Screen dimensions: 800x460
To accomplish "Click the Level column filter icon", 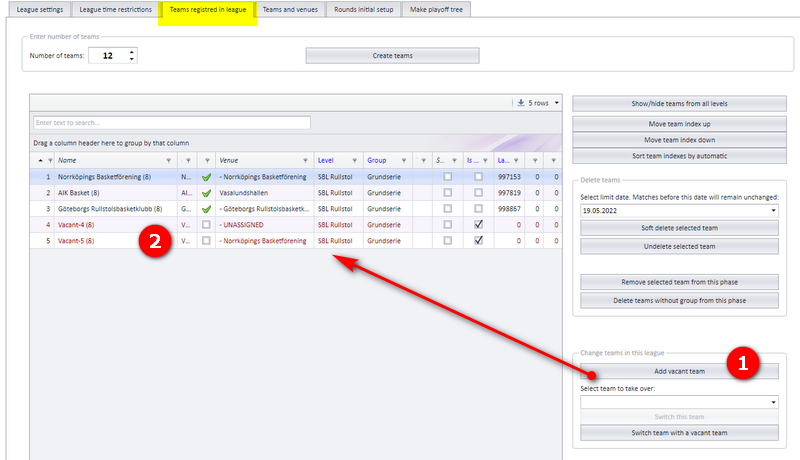I will (354, 161).
